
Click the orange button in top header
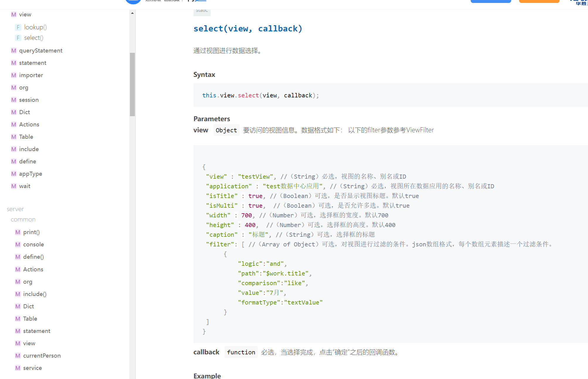(x=539, y=1)
